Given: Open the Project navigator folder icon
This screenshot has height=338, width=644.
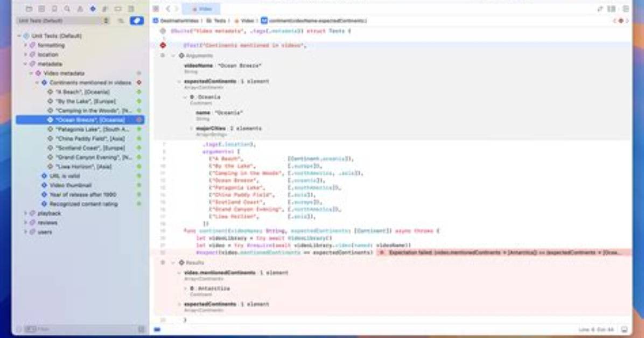Looking at the screenshot, I should [29, 9].
